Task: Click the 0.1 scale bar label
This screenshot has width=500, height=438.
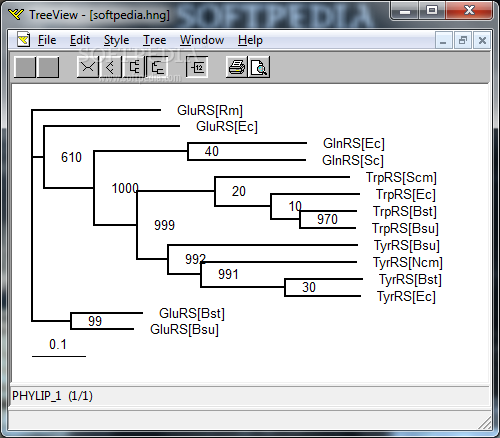Action: click(58, 345)
